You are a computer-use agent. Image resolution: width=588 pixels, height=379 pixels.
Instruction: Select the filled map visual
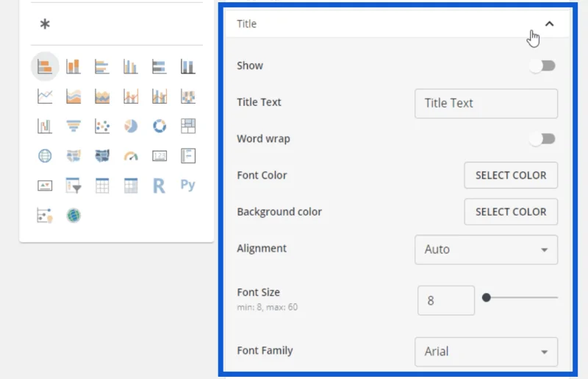click(73, 155)
